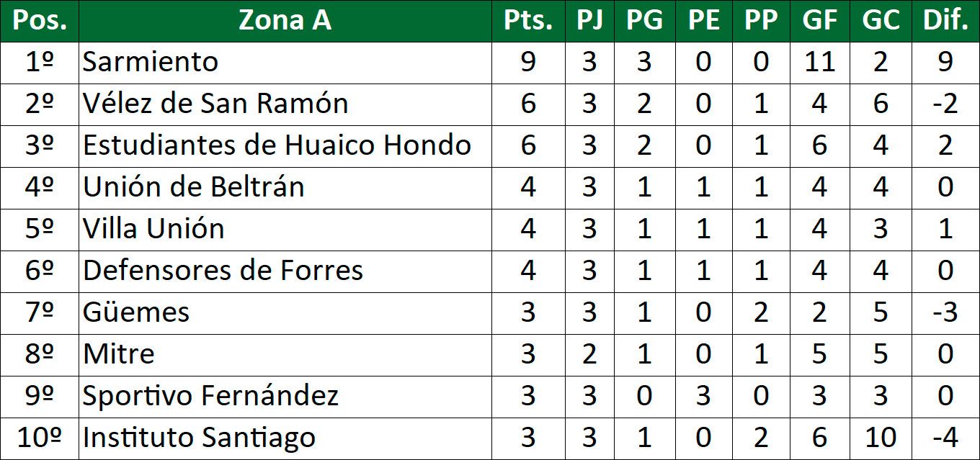The width and height of the screenshot is (980, 460).
Task: Select the Instituto Santiago cell
Action: [199, 438]
